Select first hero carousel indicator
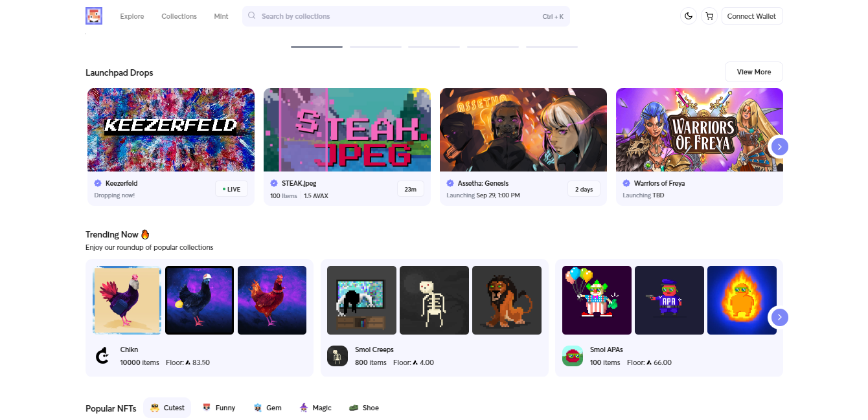The image size is (868, 420). 317,47
